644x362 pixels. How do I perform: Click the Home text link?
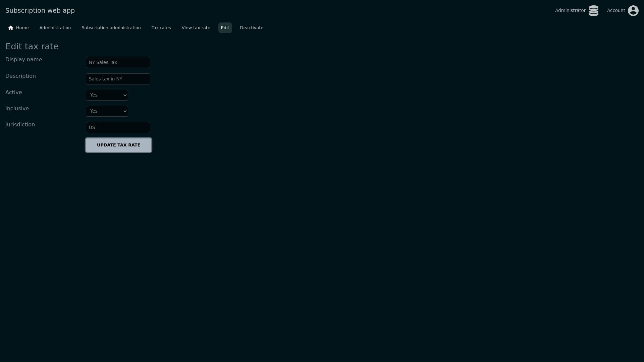point(22,28)
